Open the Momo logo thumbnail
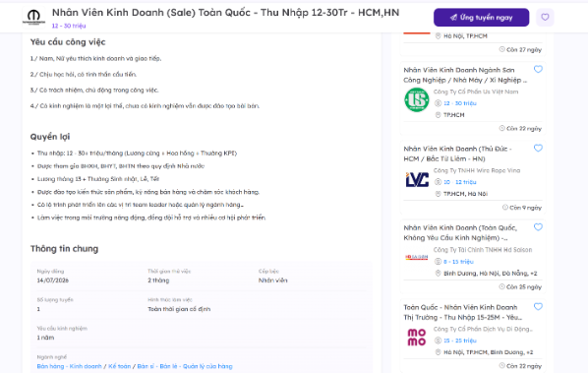The image size is (588, 373). (x=417, y=337)
